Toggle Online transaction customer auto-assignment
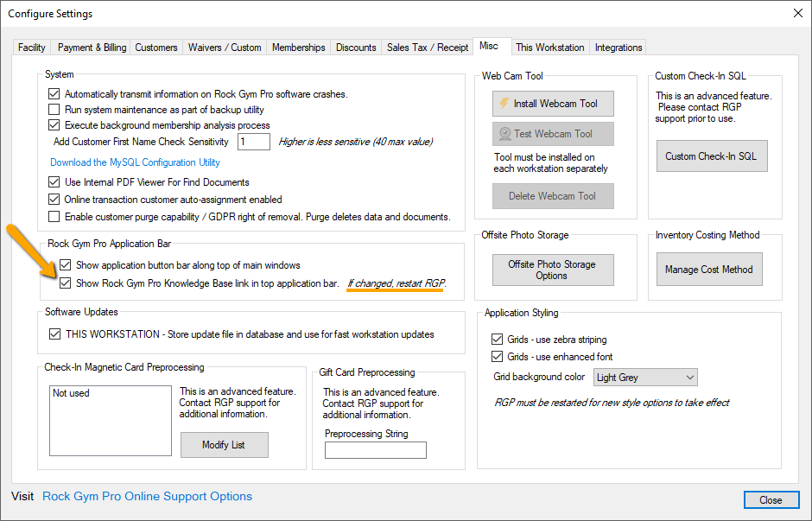The width and height of the screenshot is (812, 521). coord(54,200)
